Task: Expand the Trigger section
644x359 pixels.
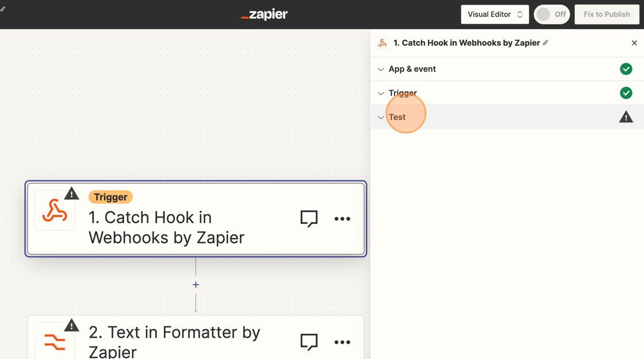Action: pyautogui.click(x=507, y=93)
